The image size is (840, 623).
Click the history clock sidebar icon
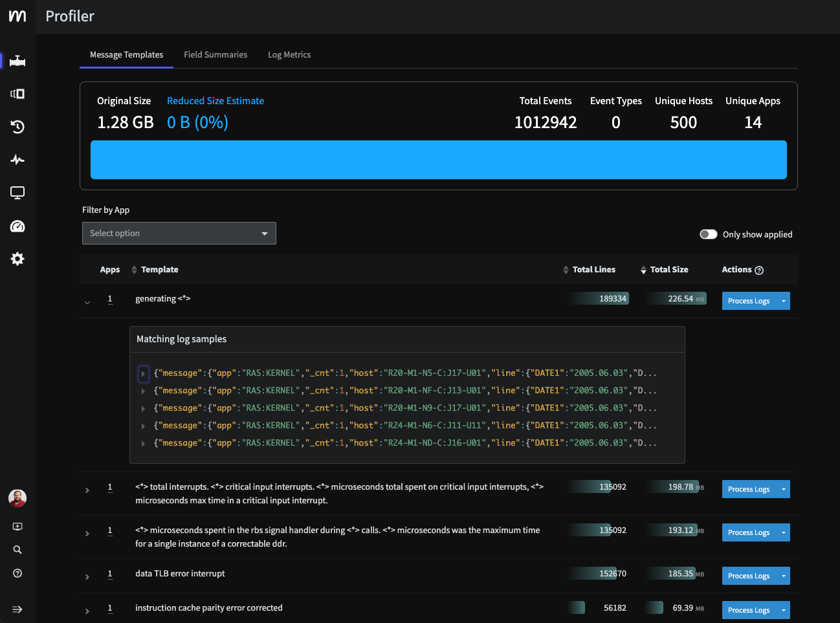coord(17,127)
